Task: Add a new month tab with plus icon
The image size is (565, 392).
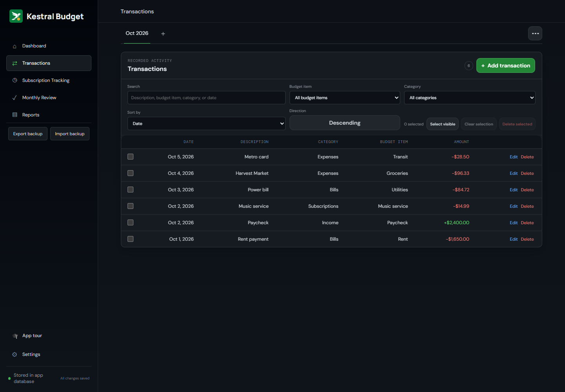Action: click(x=163, y=34)
